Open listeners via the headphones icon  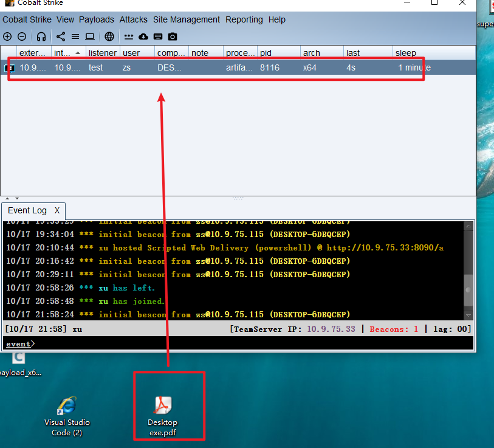pos(41,36)
